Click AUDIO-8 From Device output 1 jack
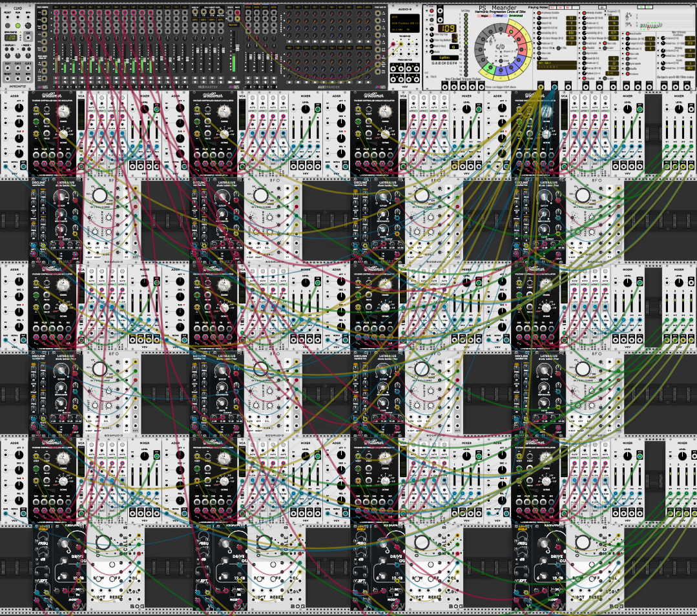The width and height of the screenshot is (697, 616). (x=393, y=69)
